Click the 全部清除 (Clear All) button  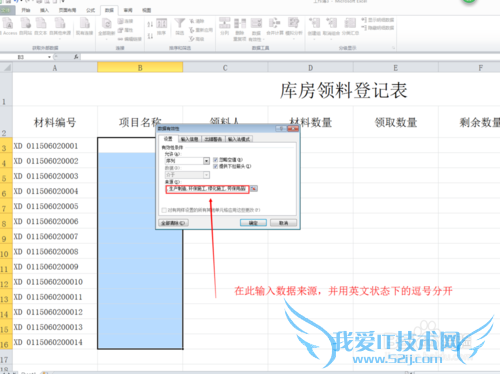click(173, 223)
